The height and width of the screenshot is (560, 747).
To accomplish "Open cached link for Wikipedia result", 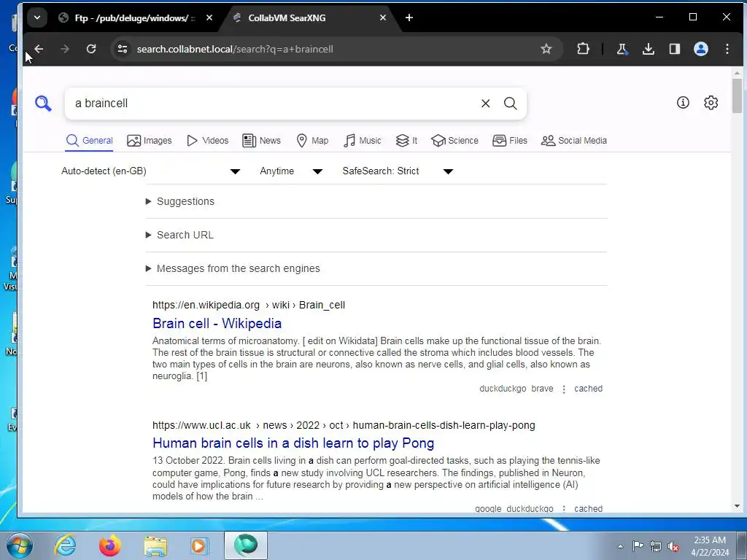I will pyautogui.click(x=588, y=389).
